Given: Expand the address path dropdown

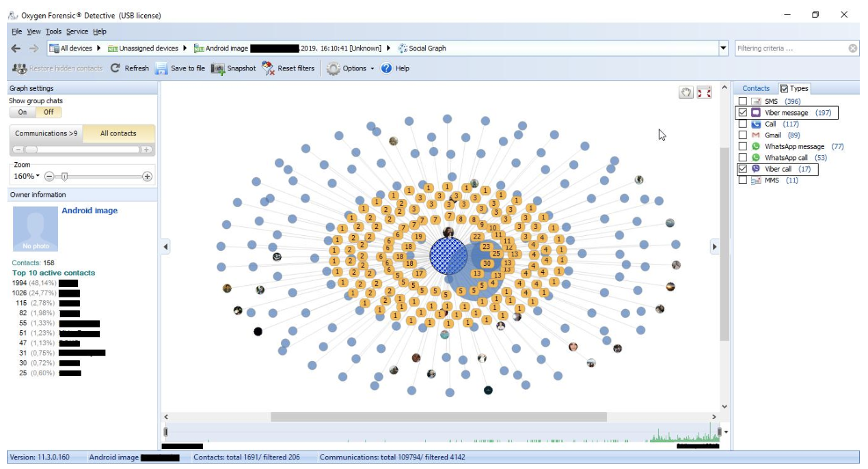Looking at the screenshot, I should point(724,49).
